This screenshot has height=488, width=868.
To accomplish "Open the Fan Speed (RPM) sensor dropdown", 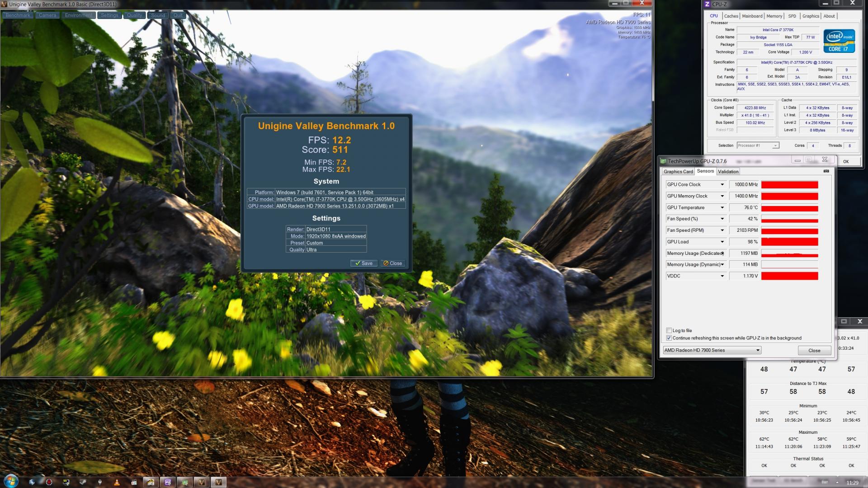I will pos(722,230).
